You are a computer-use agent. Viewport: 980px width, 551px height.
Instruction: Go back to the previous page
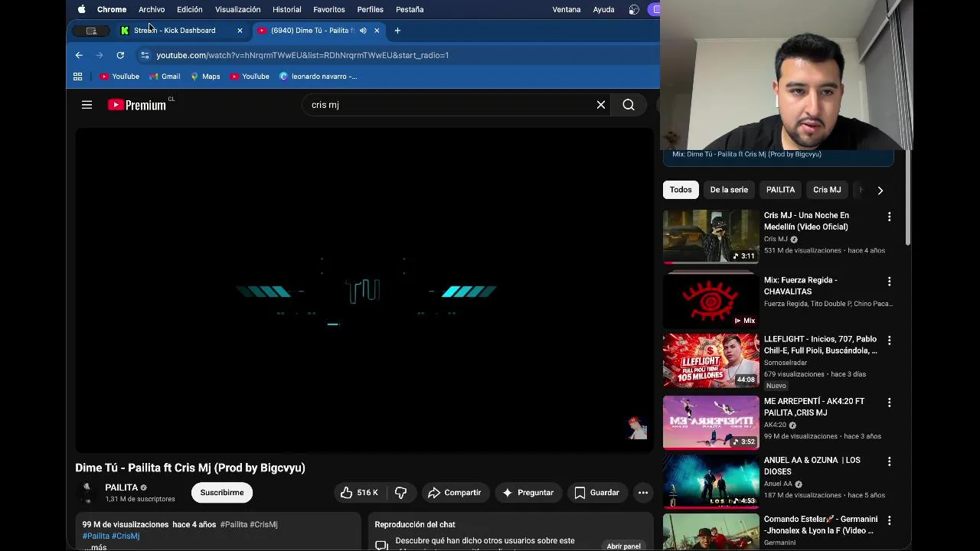point(79,55)
